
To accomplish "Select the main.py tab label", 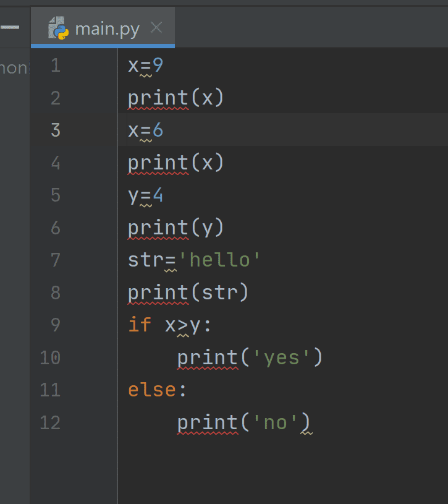I will pyautogui.click(x=107, y=28).
